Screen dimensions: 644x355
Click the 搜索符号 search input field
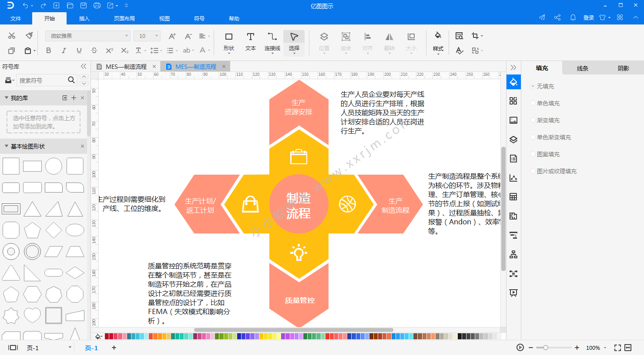pos(42,80)
